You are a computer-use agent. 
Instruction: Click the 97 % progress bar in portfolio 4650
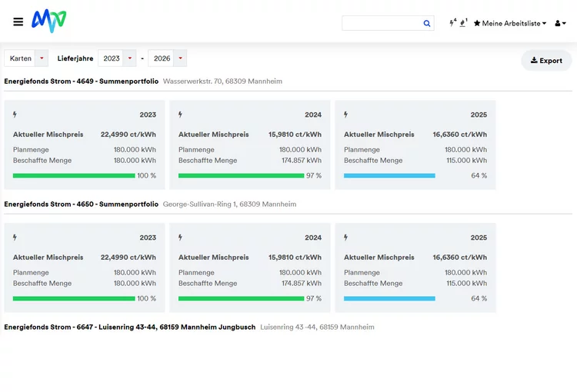[242, 298]
